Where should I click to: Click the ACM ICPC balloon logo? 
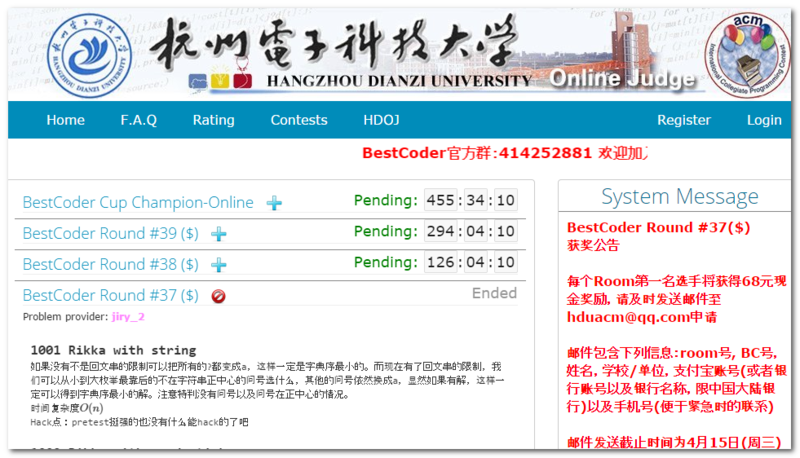(747, 55)
